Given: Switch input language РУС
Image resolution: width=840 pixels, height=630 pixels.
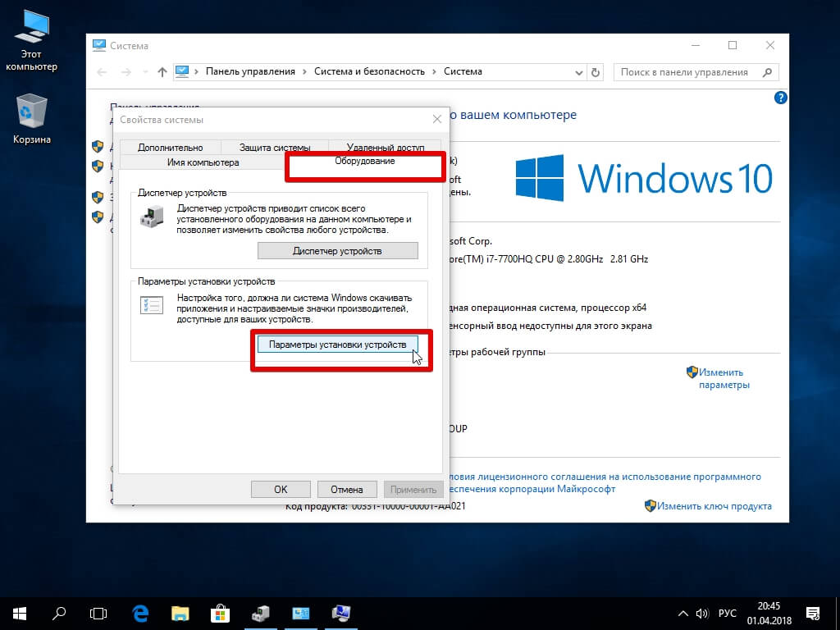Looking at the screenshot, I should [727, 614].
